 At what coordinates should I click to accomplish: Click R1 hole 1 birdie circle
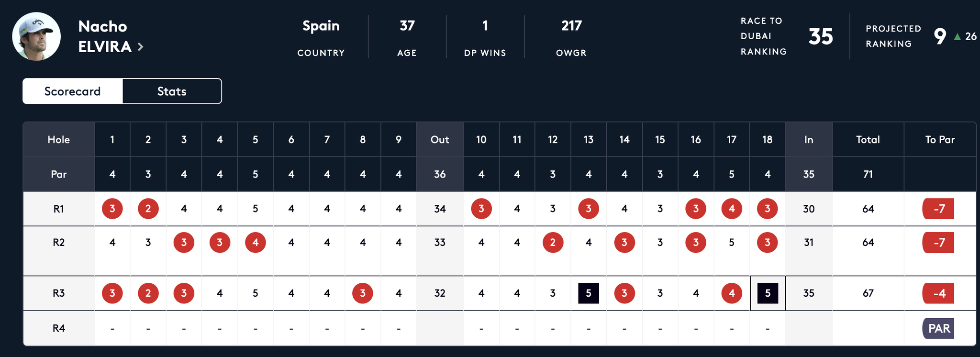112,209
